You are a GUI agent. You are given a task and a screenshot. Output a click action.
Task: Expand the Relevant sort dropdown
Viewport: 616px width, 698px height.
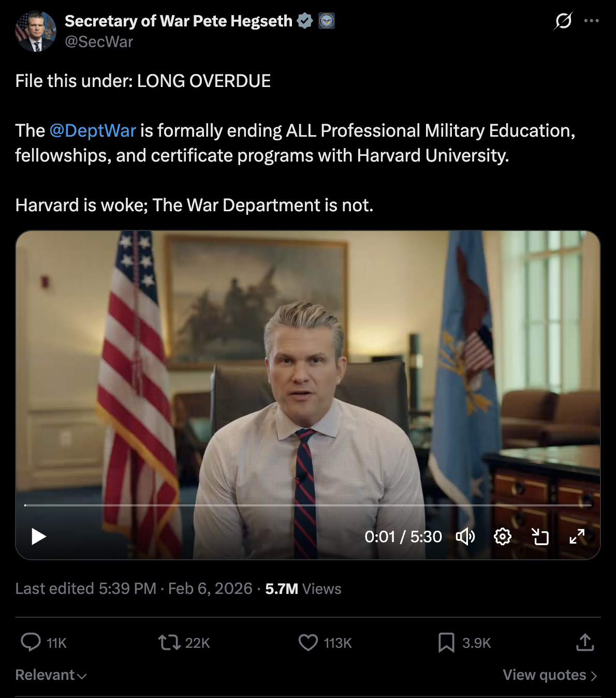coord(51,675)
